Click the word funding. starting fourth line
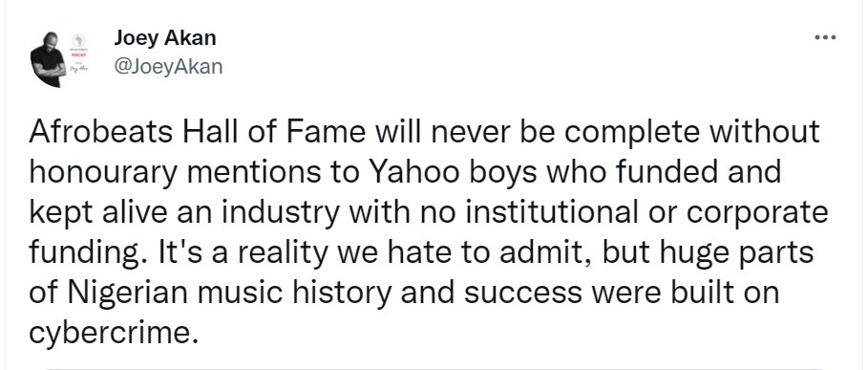The image size is (868, 370). coord(90,253)
